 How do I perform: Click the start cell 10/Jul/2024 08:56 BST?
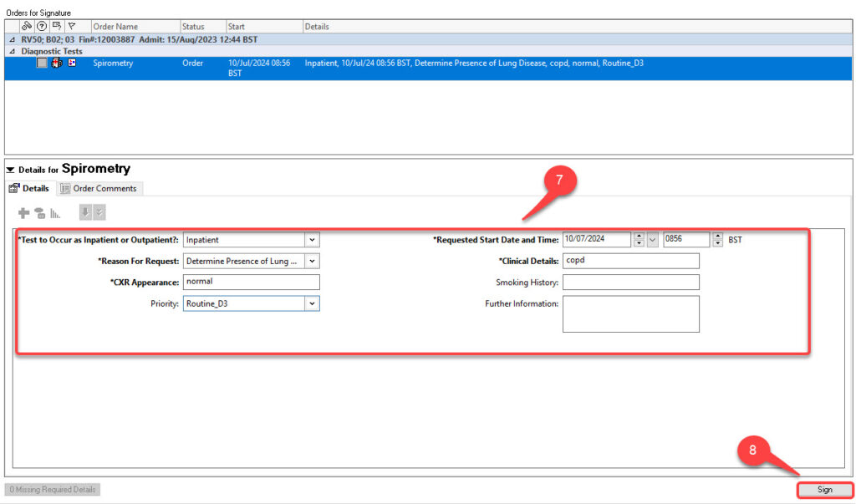coord(259,69)
